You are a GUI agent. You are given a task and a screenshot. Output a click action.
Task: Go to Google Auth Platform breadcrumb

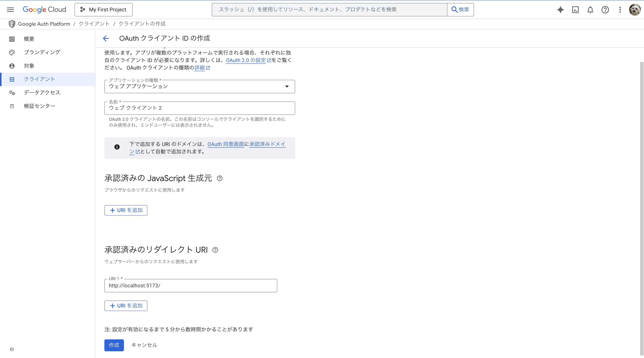pyautogui.click(x=44, y=24)
